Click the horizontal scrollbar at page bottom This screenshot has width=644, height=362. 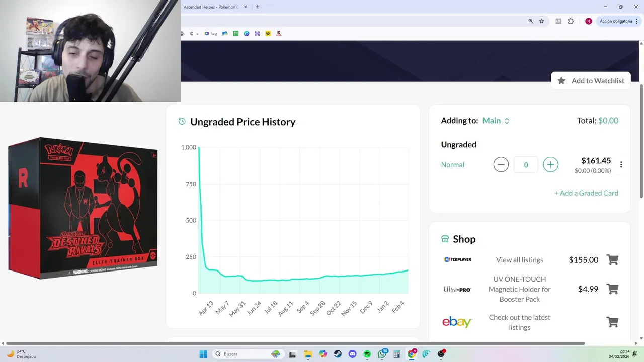coord(296,343)
